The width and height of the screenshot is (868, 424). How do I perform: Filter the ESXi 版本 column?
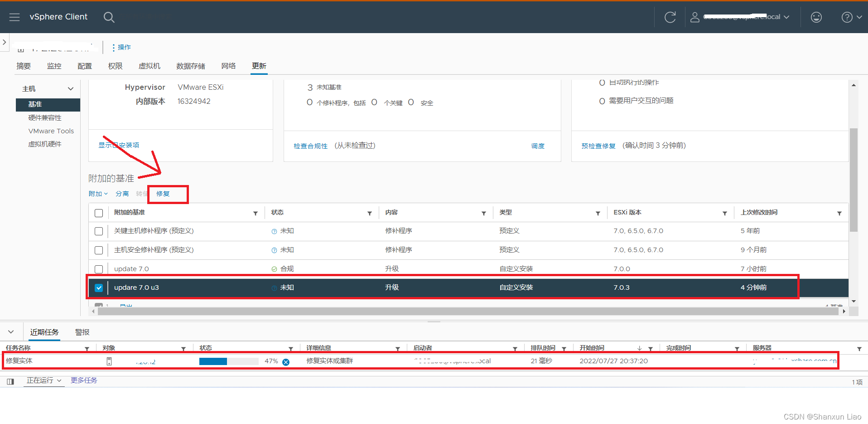tap(725, 213)
